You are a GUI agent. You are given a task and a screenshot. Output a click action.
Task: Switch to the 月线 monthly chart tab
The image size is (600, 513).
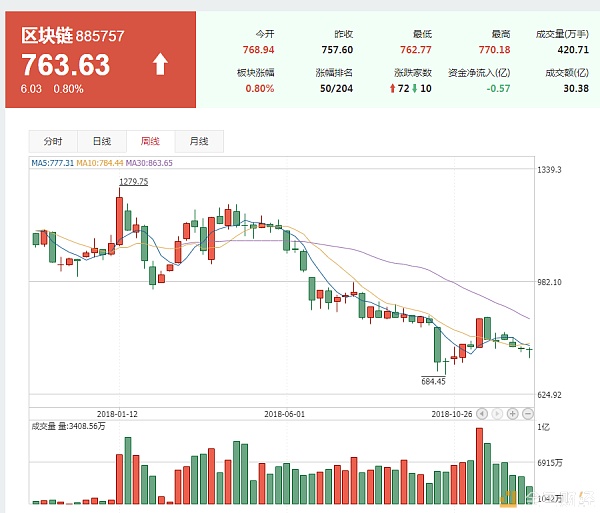(x=199, y=142)
